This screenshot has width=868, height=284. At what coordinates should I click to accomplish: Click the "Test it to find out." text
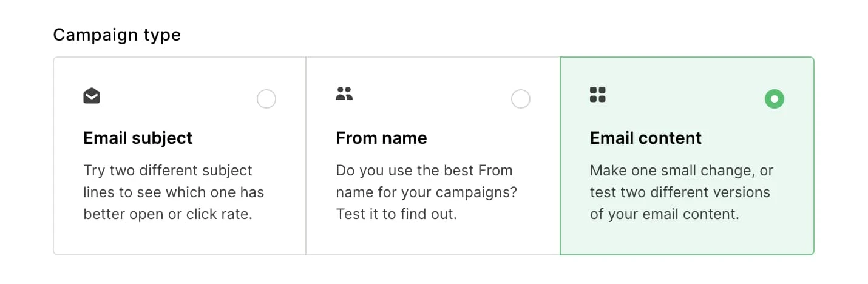click(396, 214)
